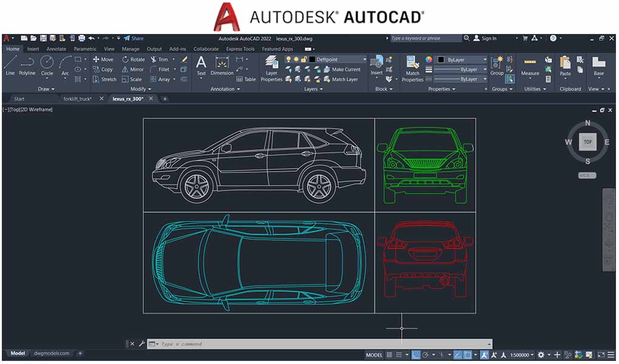This screenshot has height=364, width=619.
Task: Open the Annotate ribbon tab
Action: (56, 49)
